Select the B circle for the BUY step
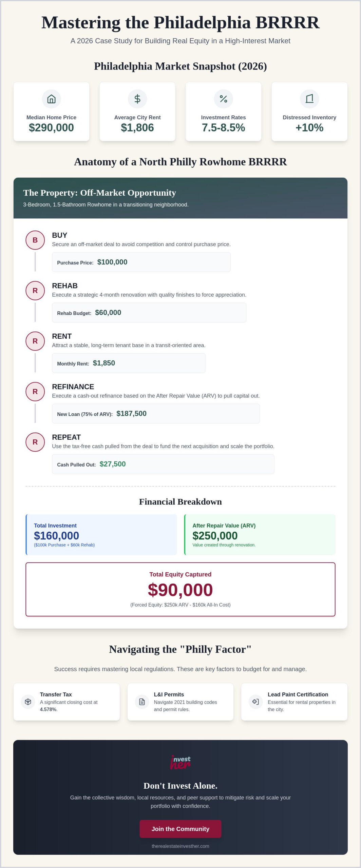361x868 pixels. tap(35, 240)
